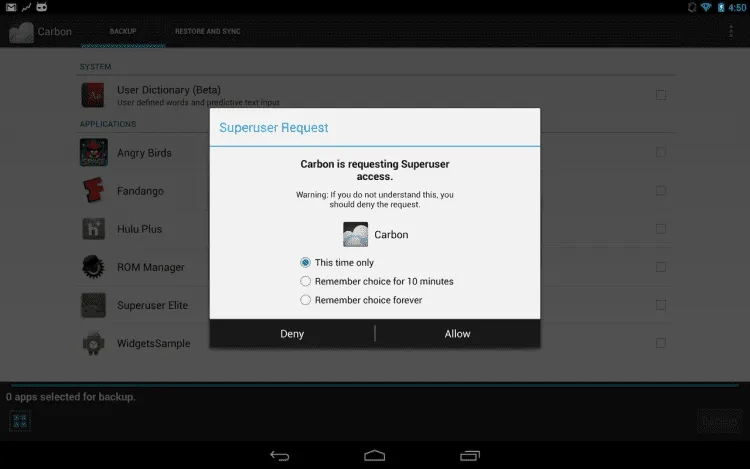Viewport: 750px width, 469px height.
Task: Switch to the Restore and Sync tab
Action: point(208,32)
